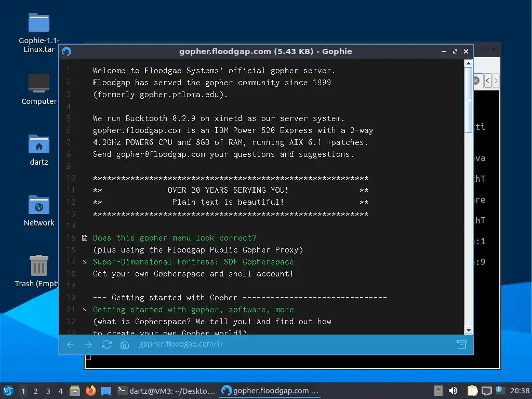Click the 'Plain text is beautiful!' line

click(x=228, y=202)
